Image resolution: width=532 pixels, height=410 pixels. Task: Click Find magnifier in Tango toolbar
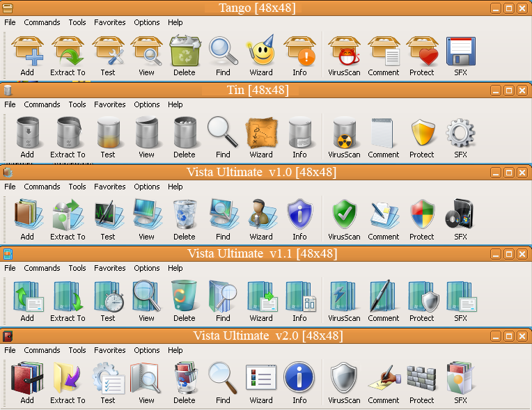coord(223,51)
